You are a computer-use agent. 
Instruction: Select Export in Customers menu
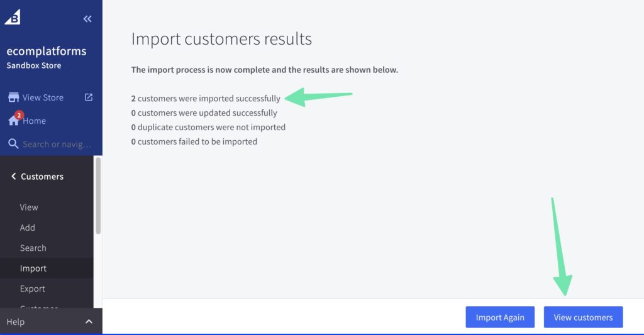33,289
